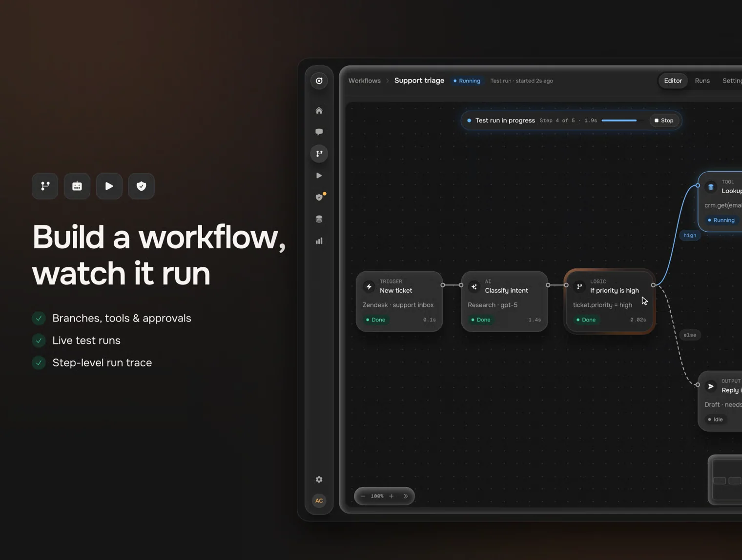The height and width of the screenshot is (560, 742).
Task: Click the canvas minimap thumbnail
Action: 725,480
